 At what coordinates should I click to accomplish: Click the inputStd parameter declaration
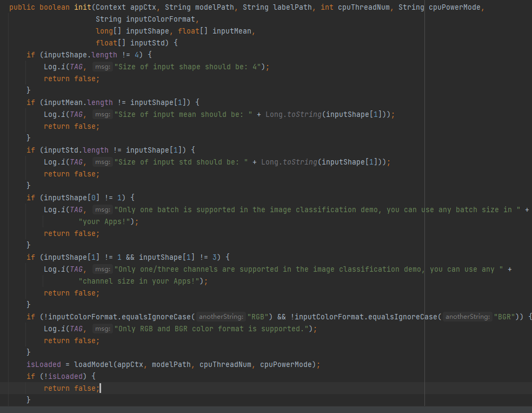[147, 43]
